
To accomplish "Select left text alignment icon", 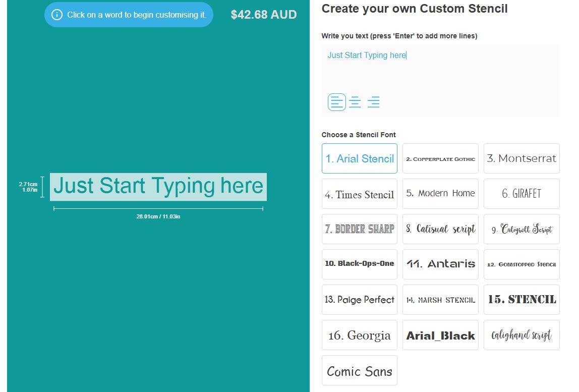I will [337, 102].
